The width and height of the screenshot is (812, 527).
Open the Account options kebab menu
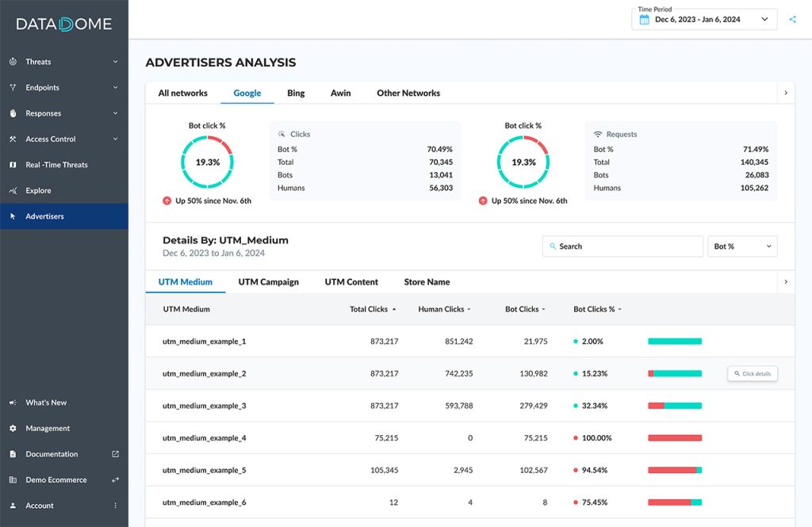point(115,506)
